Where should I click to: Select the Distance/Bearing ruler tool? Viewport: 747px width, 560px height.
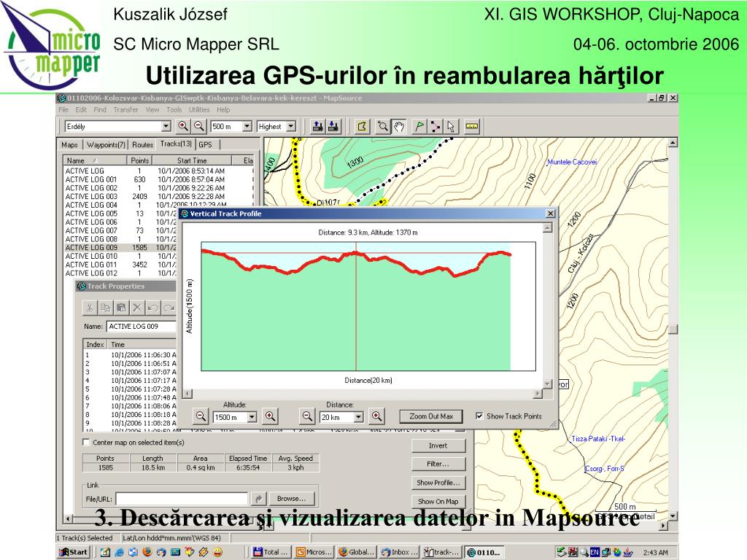point(472,126)
